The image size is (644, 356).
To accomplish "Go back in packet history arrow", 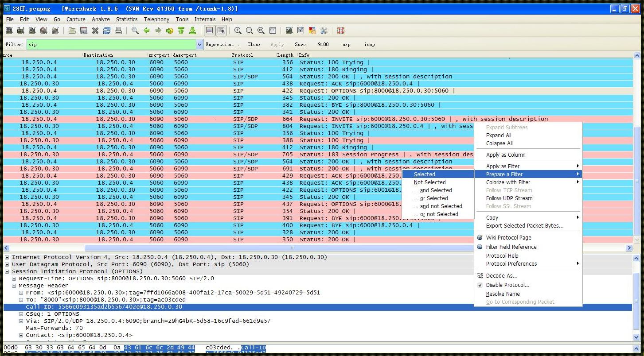I will [147, 31].
